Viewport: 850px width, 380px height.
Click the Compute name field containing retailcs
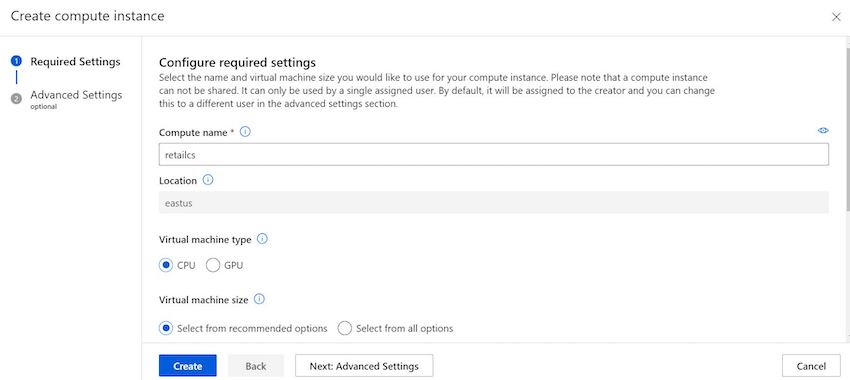[493, 154]
